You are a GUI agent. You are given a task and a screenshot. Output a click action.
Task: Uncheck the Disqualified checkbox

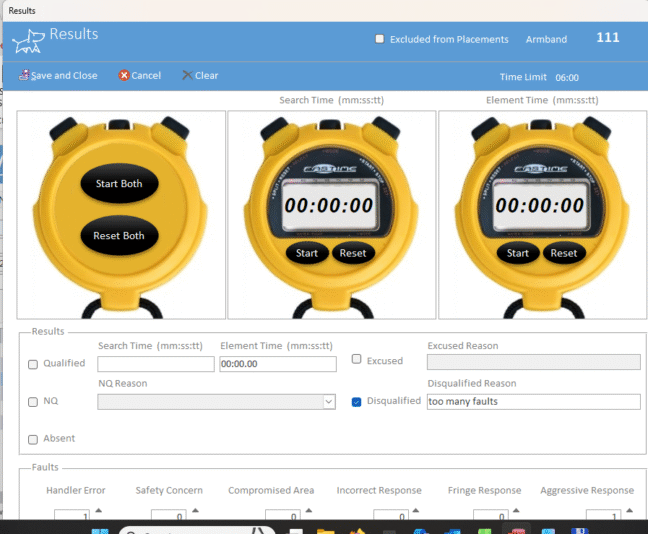(x=356, y=402)
